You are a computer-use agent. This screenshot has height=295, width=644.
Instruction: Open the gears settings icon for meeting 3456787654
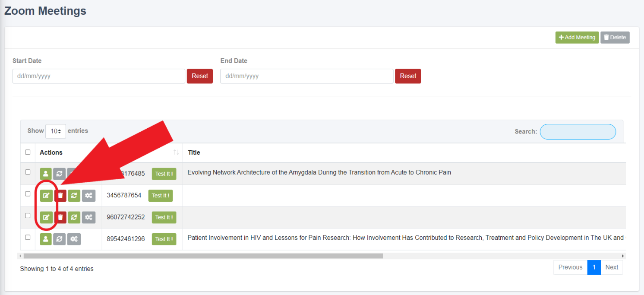pos(88,196)
